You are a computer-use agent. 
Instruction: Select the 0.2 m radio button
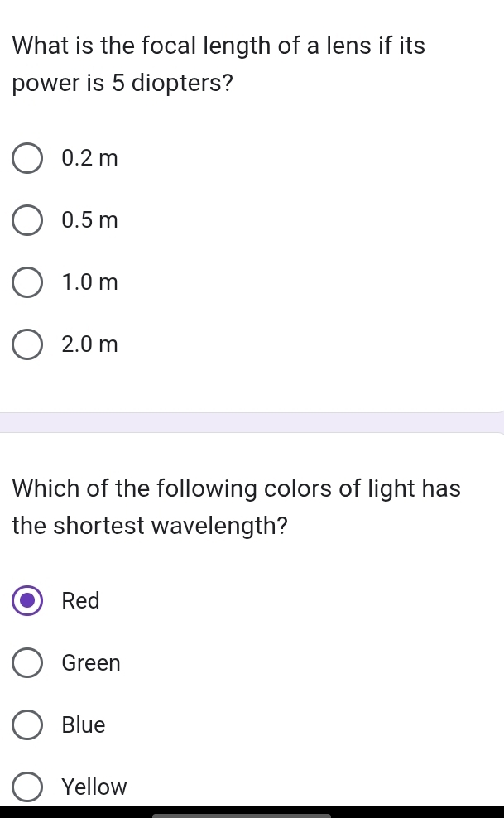coord(27,158)
